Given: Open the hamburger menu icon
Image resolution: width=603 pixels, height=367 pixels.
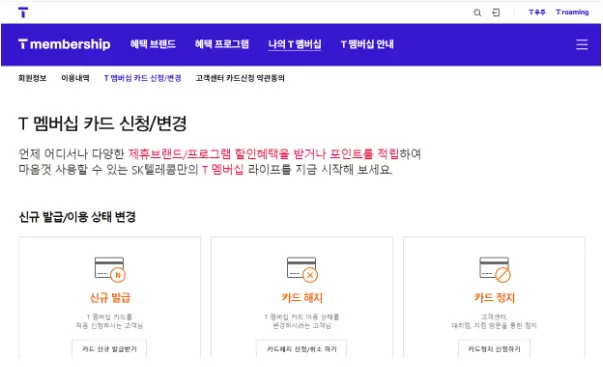Looking at the screenshot, I should [x=582, y=44].
